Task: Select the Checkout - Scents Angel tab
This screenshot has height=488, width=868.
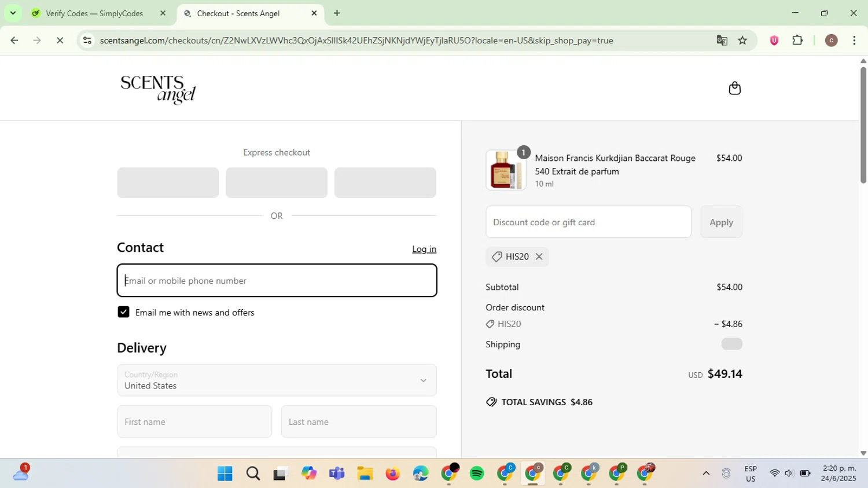Action: 238,13
